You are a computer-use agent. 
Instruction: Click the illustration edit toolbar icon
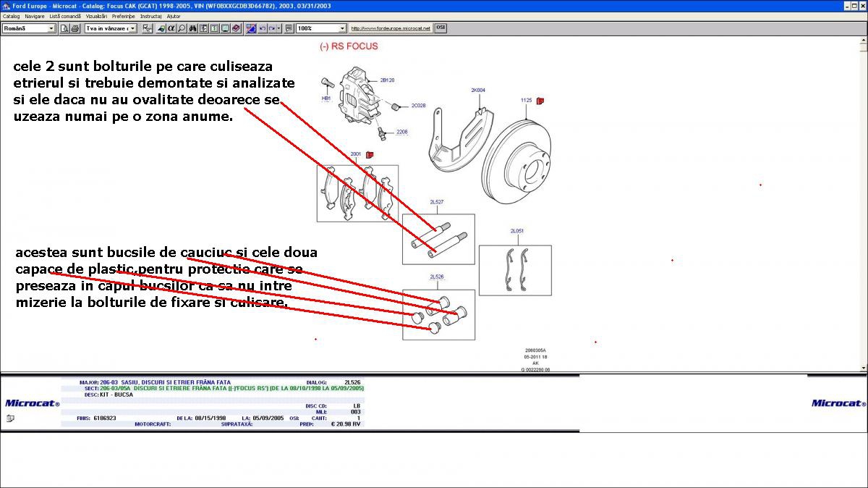(251, 28)
